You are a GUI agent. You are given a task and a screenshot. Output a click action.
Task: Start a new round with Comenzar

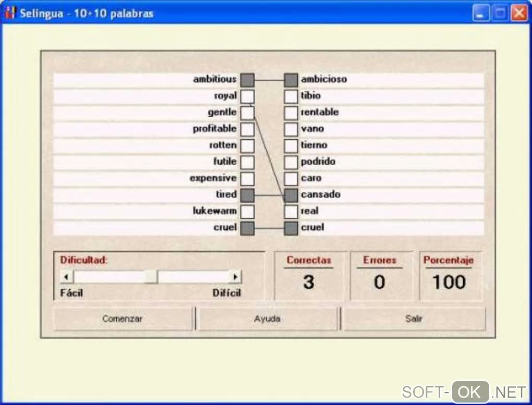123,318
